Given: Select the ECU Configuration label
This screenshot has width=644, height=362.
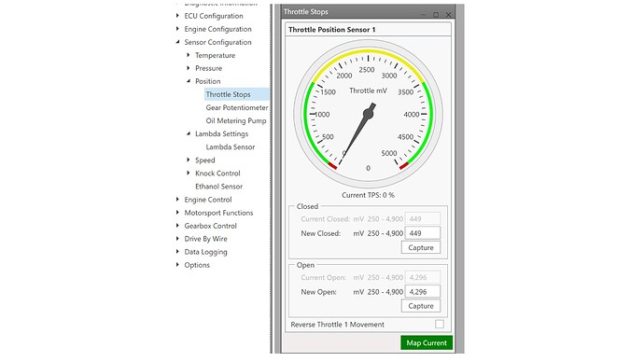Looking at the screenshot, I should [214, 16].
